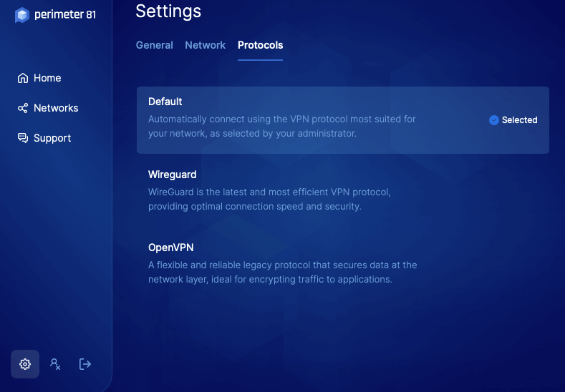
Task: Click the blue Selected checkmark icon
Action: point(494,120)
